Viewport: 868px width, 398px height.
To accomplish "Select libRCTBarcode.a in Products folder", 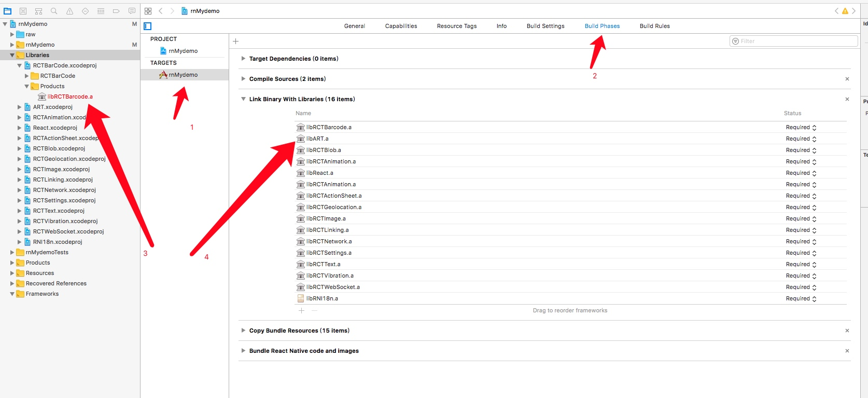I will (70, 97).
